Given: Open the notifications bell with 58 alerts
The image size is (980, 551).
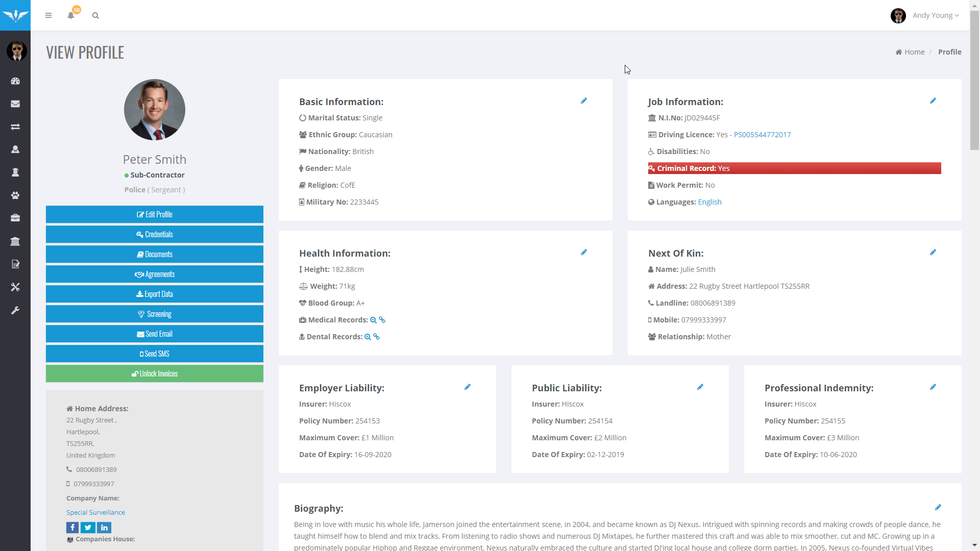Looking at the screenshot, I should click(71, 16).
